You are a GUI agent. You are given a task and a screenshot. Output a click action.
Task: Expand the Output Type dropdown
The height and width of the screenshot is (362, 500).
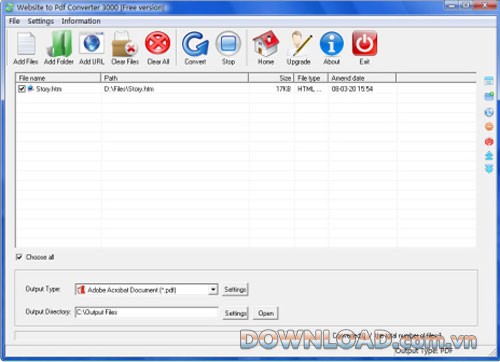(213, 289)
